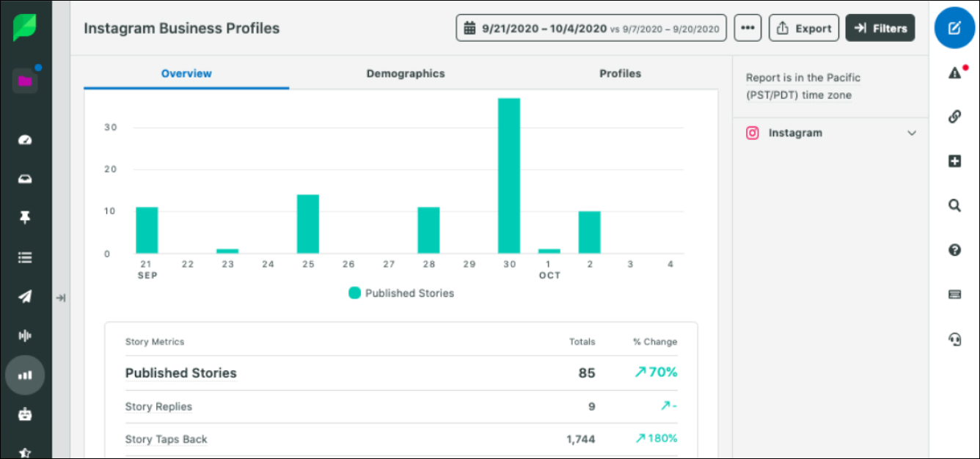The height and width of the screenshot is (459, 980).
Task: Expand the Instagram profile filter chevron
Action: 912,133
